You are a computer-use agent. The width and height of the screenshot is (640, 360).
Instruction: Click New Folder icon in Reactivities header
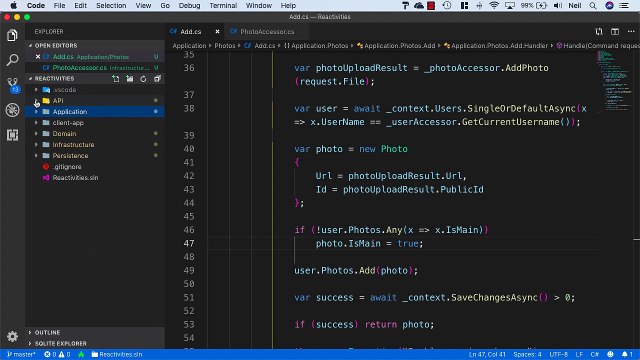click(x=129, y=79)
